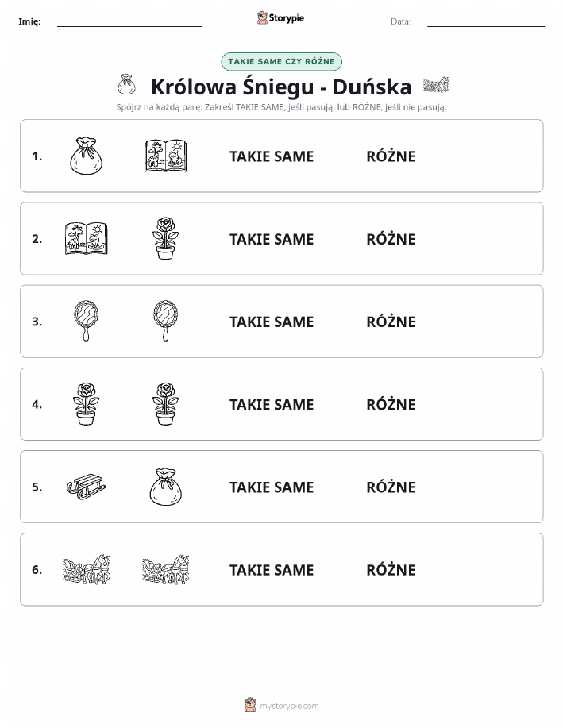Click the left potted rose in row 4
This screenshot has width=563, height=728.
click(x=87, y=404)
